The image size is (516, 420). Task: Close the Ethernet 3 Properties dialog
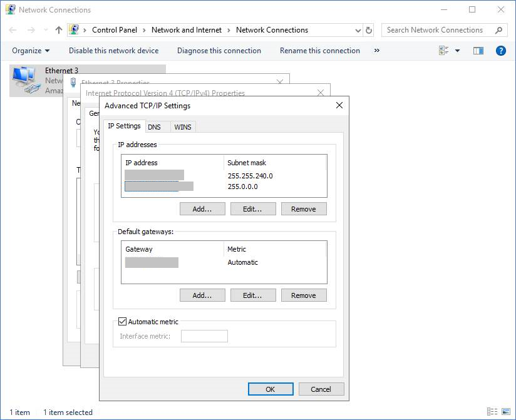tap(280, 81)
